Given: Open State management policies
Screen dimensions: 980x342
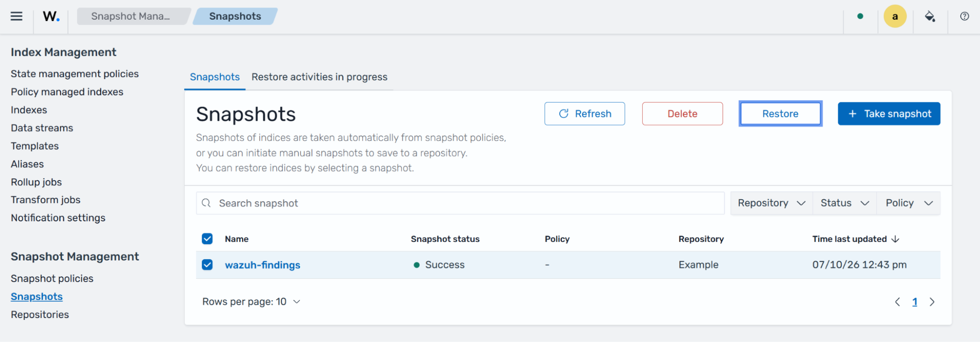Looking at the screenshot, I should click(75, 74).
